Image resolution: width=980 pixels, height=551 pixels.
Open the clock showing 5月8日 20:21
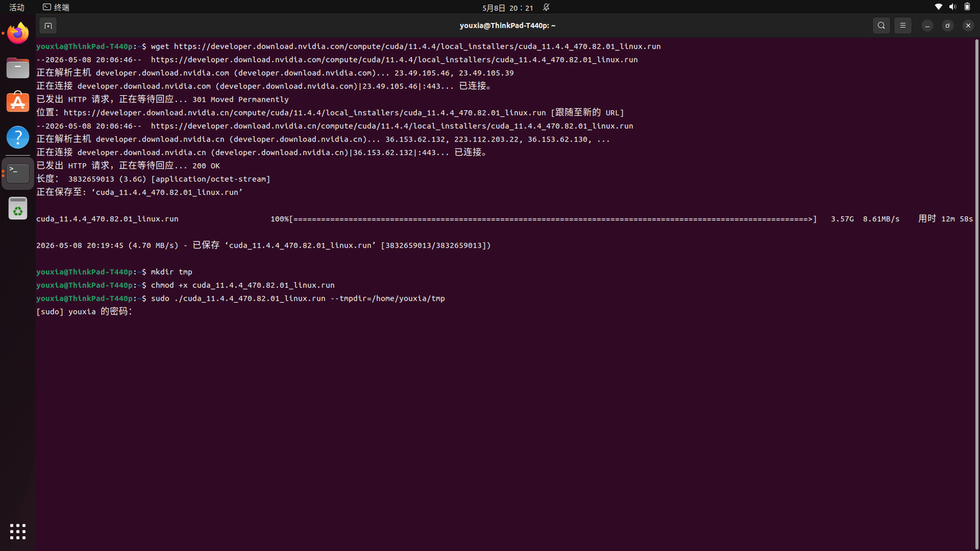(x=508, y=7)
